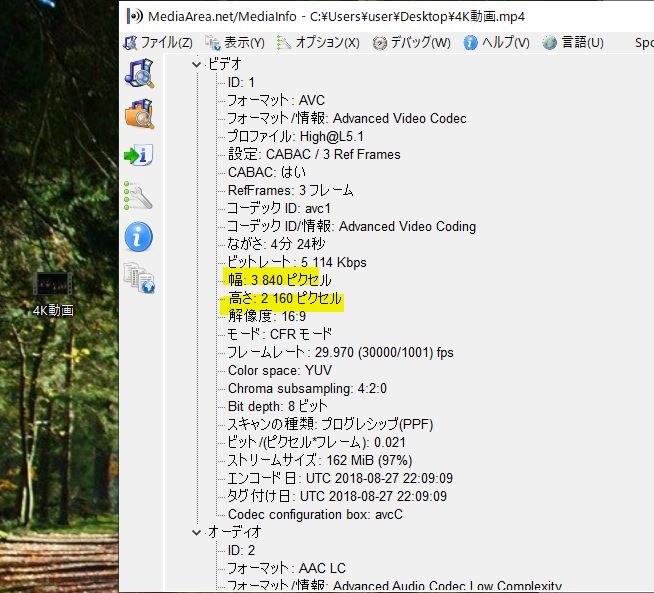654x593 pixels.
Task: Collapse the ビデオ tree section
Action: click(x=196, y=64)
